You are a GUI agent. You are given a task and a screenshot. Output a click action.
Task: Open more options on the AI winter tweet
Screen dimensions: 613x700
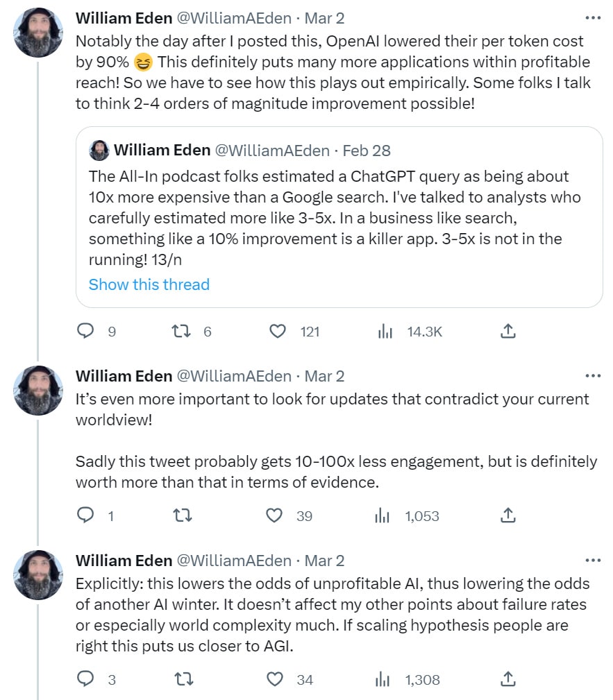(x=592, y=560)
